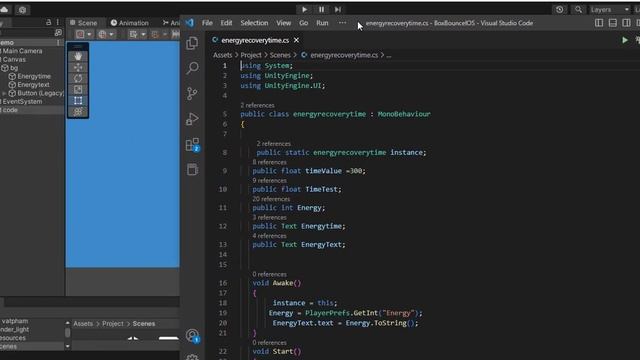Image resolution: width=640 pixels, height=360 pixels.
Task: Open the Selection menu in VS Code
Action: tap(254, 23)
